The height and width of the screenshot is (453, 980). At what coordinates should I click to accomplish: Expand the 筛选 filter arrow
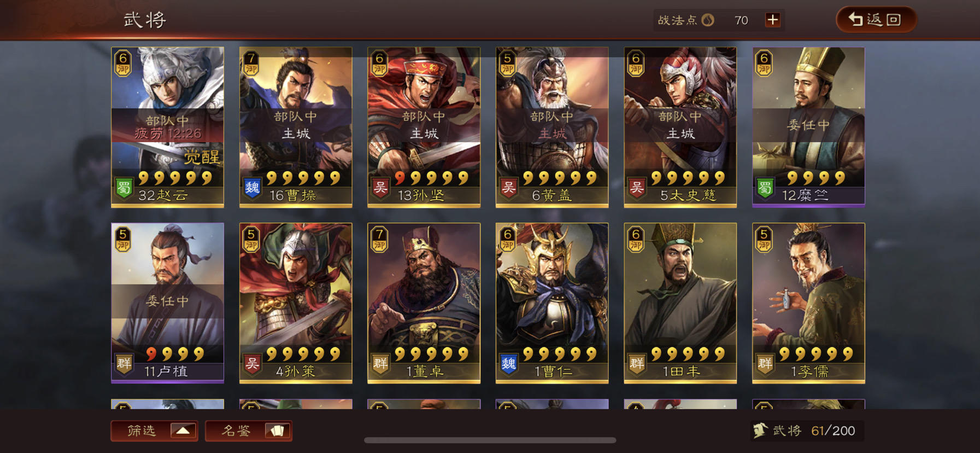tap(183, 431)
